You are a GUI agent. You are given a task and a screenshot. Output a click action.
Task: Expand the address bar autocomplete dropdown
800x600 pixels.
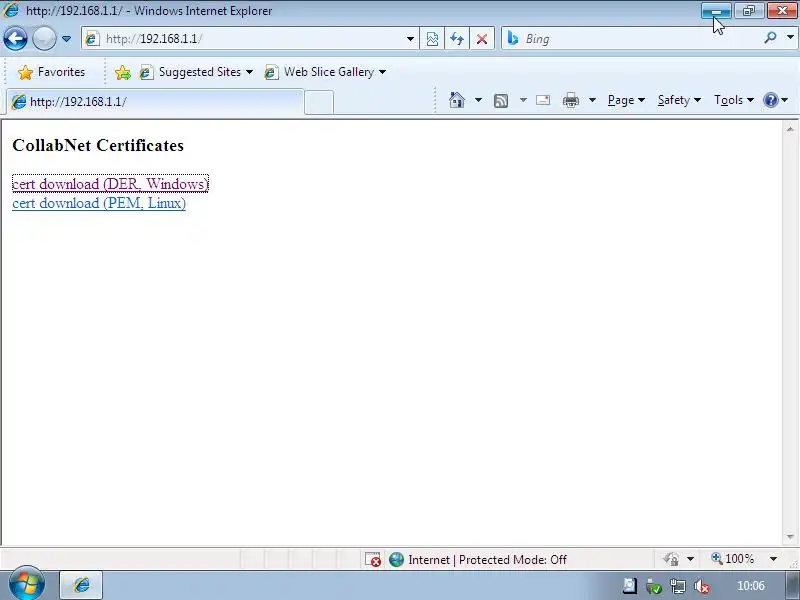pos(410,39)
